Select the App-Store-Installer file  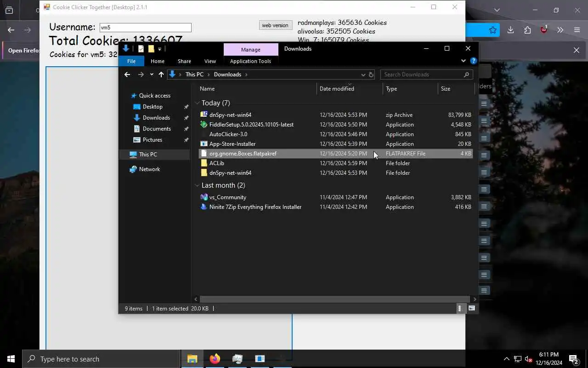(335, 144)
